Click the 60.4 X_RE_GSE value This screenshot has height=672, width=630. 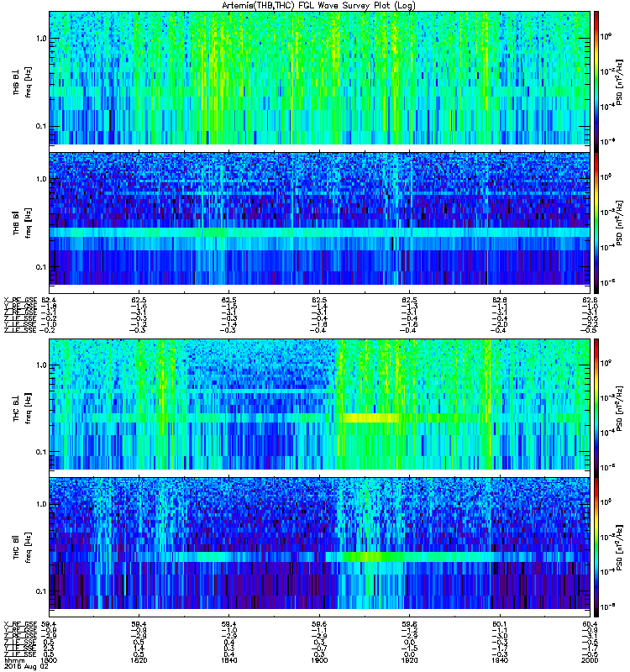[x=590, y=624]
